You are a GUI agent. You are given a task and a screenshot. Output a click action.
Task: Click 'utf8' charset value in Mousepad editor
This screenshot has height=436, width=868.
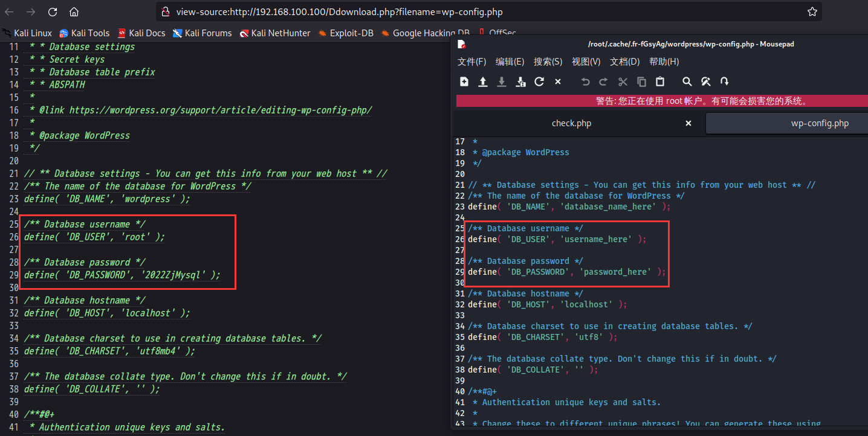(596, 337)
